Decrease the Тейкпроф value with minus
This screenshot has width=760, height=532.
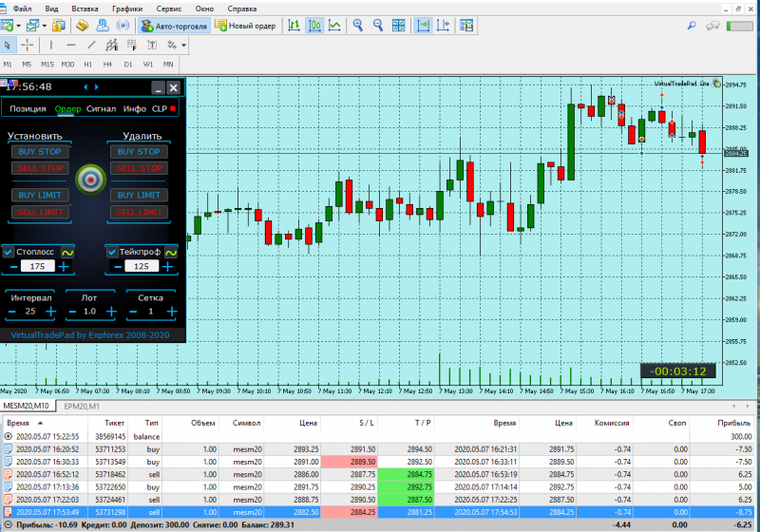118,267
